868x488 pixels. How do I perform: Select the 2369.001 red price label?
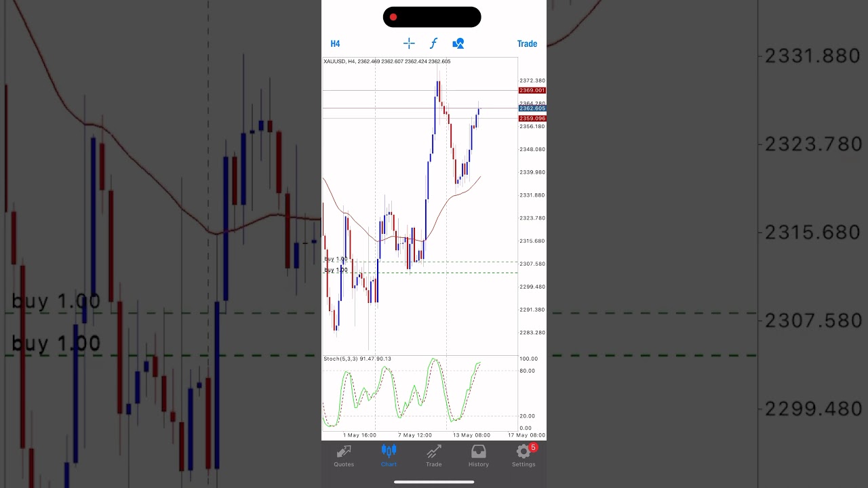(x=532, y=90)
